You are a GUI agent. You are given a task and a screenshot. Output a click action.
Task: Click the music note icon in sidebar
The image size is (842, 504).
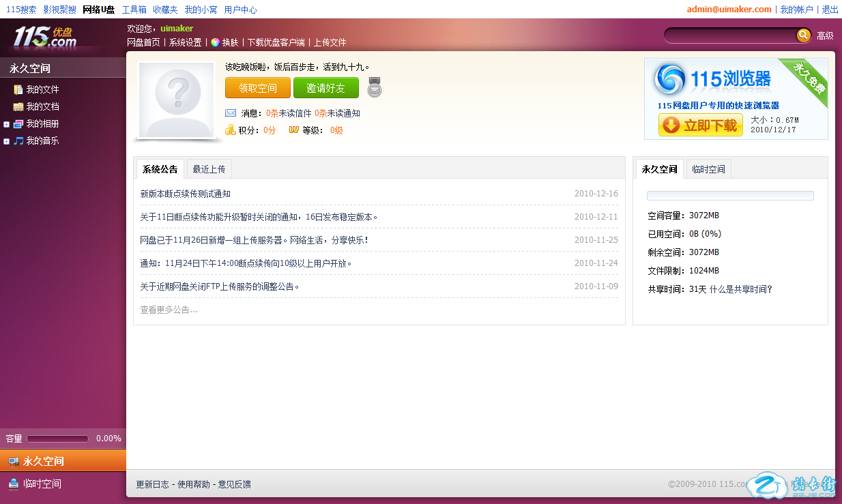[18, 141]
